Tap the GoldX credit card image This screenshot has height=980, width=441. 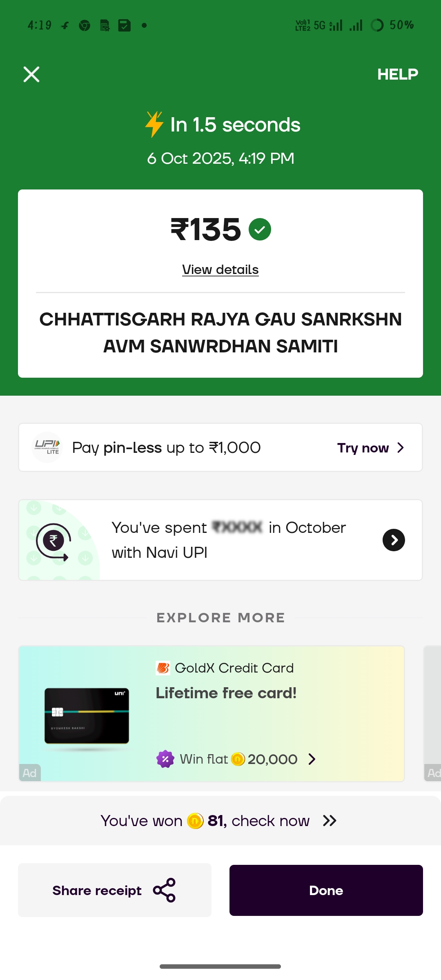[x=87, y=716]
